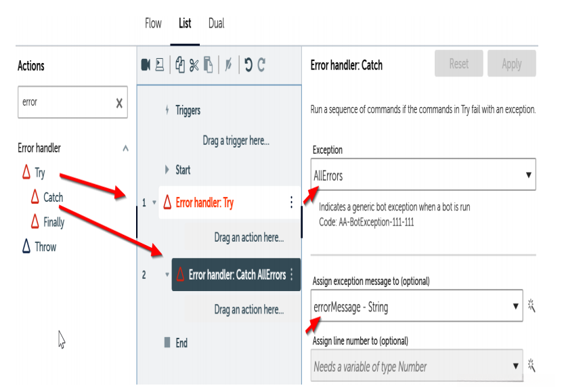Switch to the Flow view tab
The image size is (562, 392).
[153, 24]
